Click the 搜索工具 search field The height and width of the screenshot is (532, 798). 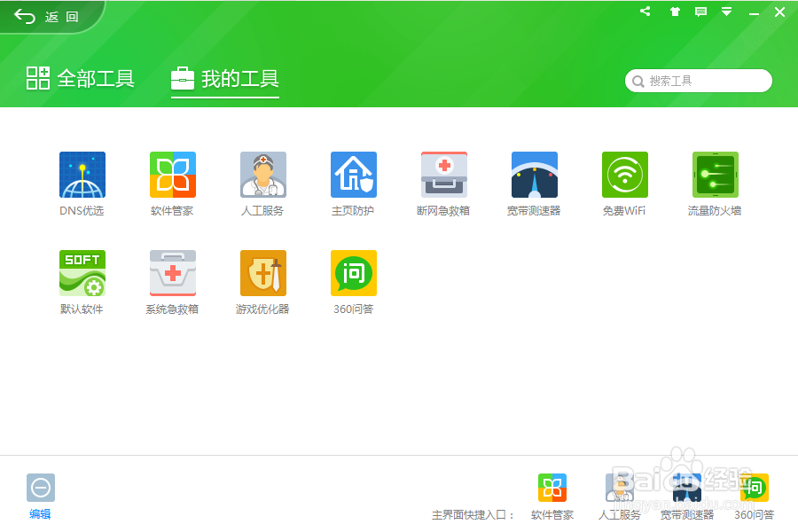pos(699,81)
